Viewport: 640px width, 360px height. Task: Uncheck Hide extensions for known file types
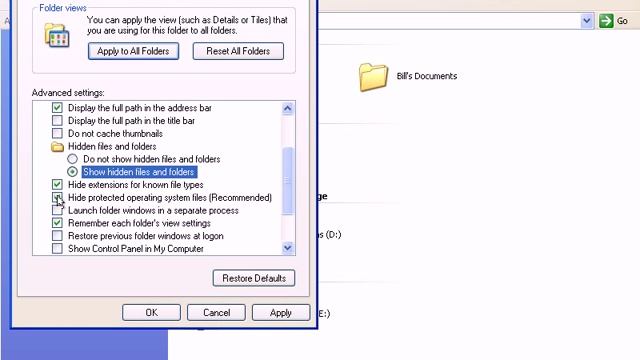tap(57, 184)
